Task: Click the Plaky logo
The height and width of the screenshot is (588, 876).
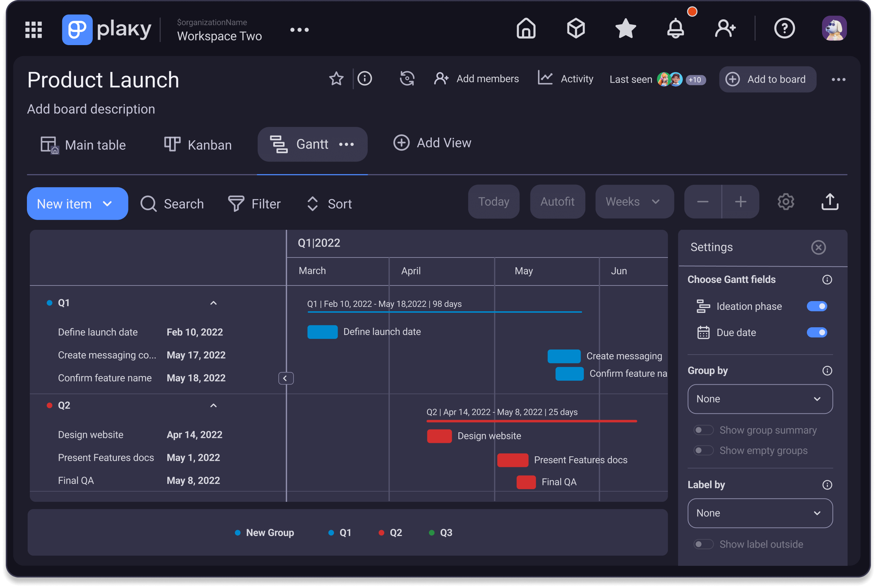Action: point(77,29)
